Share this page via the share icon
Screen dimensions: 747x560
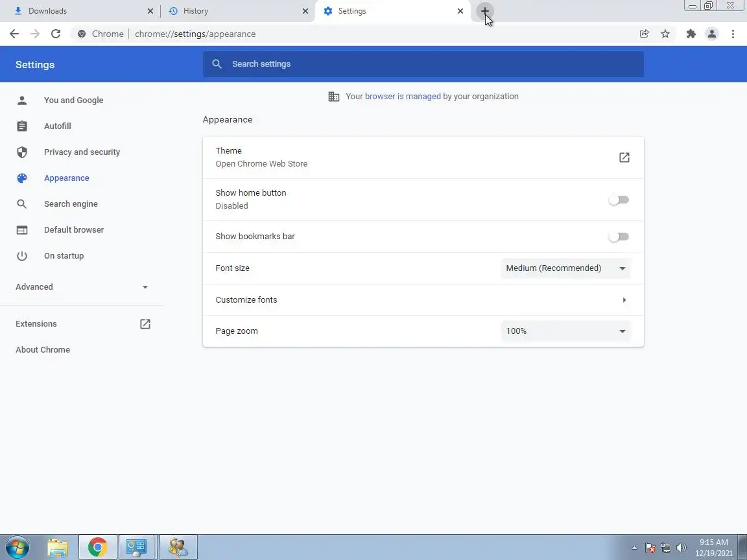tap(644, 34)
